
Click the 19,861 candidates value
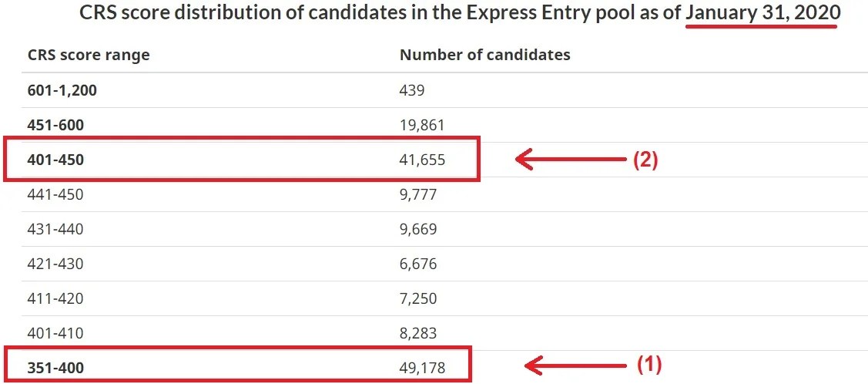(422, 125)
